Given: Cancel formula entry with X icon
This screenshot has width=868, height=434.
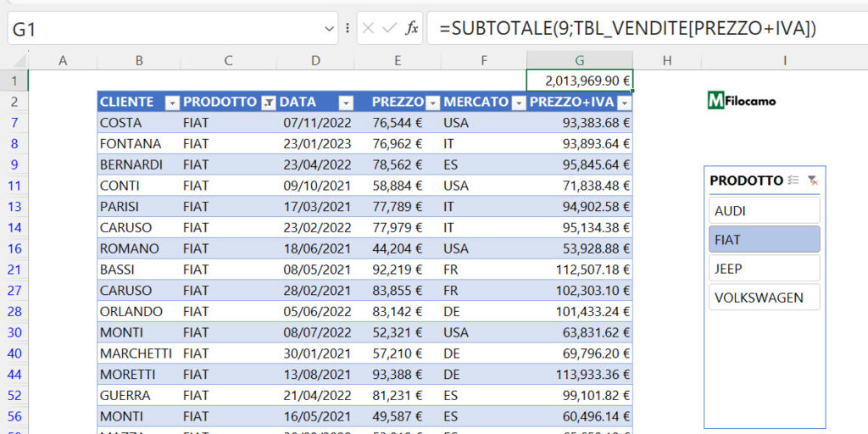Looking at the screenshot, I should tap(368, 28).
